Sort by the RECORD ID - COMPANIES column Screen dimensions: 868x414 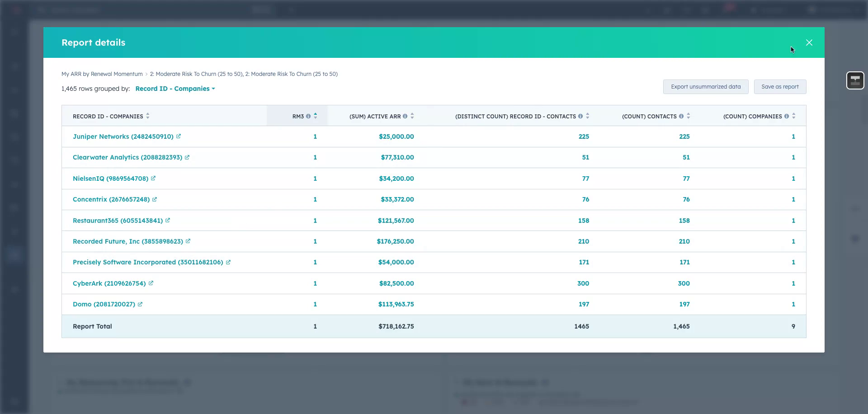146,116
